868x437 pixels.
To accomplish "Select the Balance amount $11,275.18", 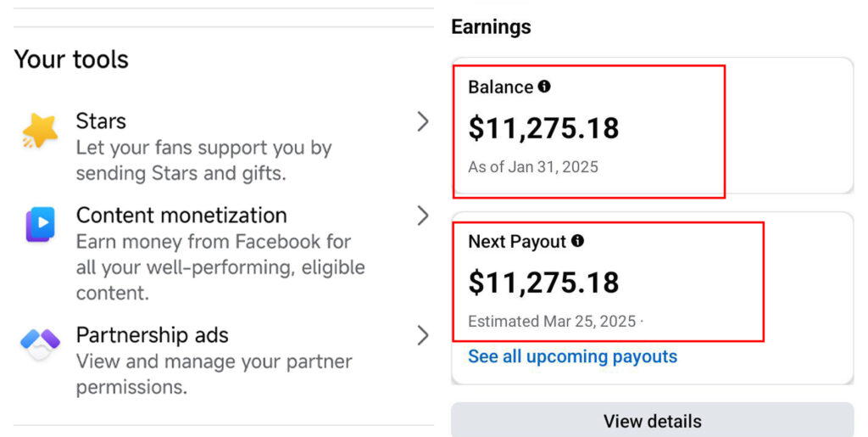I will (x=543, y=128).
